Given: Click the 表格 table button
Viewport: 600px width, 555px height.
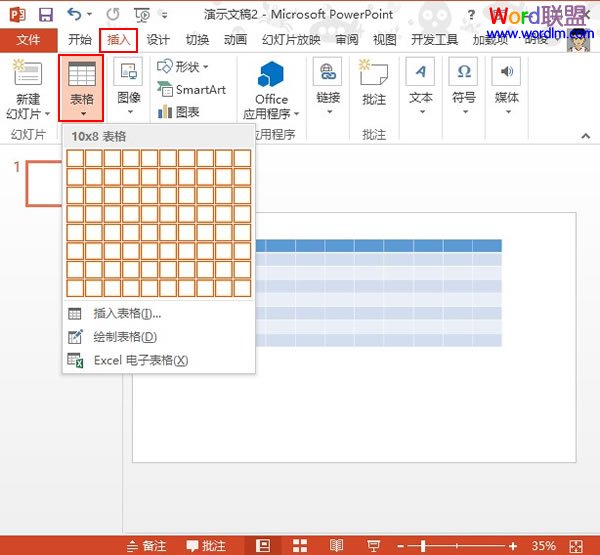Looking at the screenshot, I should (x=81, y=88).
